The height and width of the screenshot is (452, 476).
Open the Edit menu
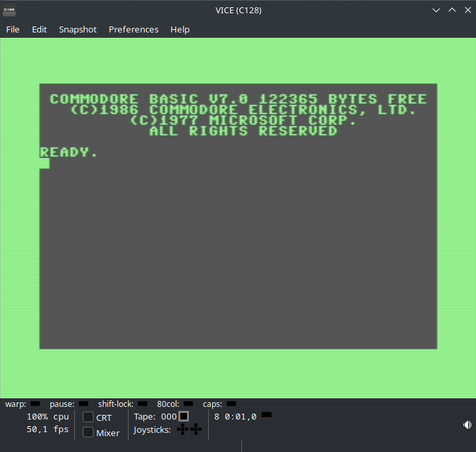[x=39, y=29]
